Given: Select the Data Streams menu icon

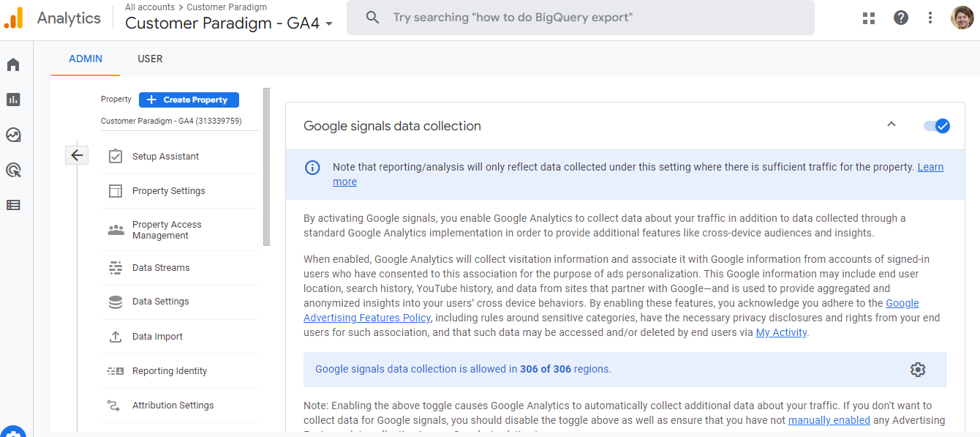Looking at the screenshot, I should click(x=116, y=267).
